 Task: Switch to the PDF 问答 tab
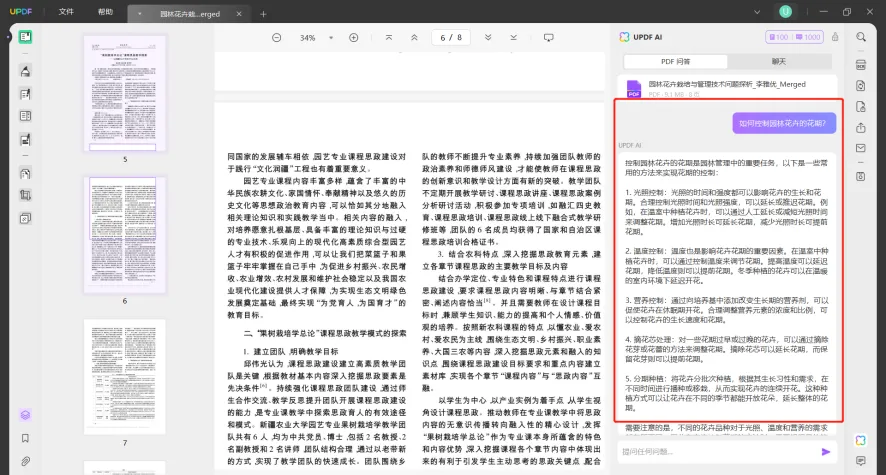(x=675, y=61)
